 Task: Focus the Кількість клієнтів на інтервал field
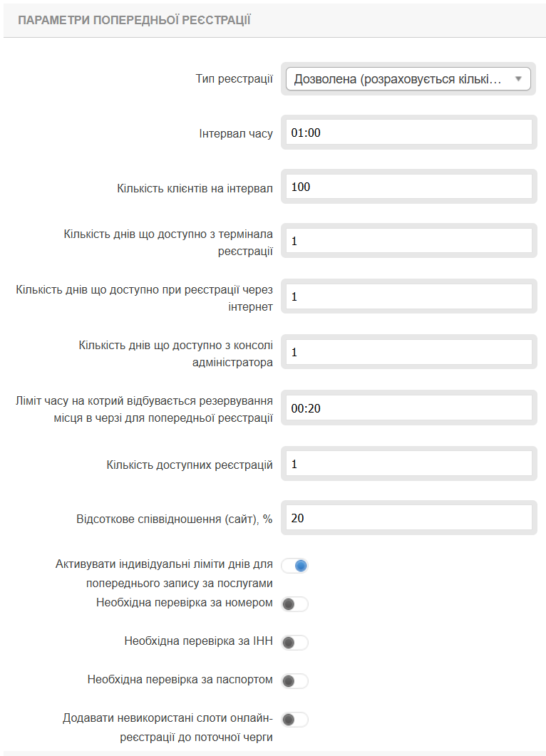pos(408,187)
